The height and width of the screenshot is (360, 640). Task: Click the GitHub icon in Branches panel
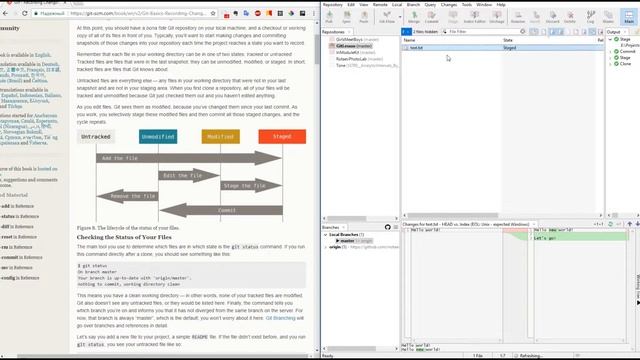tap(387, 227)
